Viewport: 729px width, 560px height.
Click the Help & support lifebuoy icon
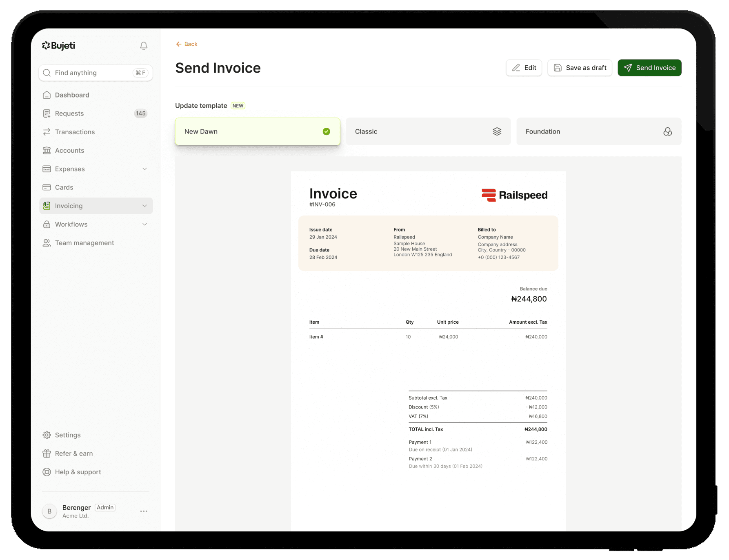tap(47, 472)
